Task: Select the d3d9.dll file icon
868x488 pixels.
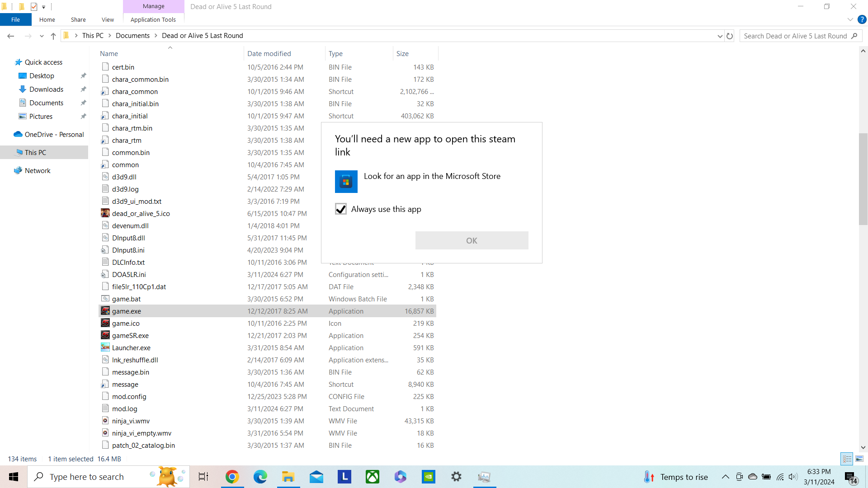Action: click(105, 177)
